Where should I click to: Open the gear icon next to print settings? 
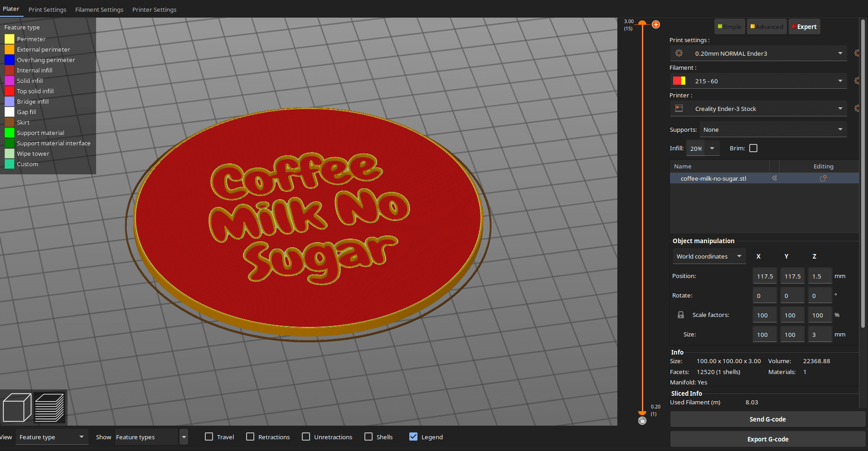(857, 53)
